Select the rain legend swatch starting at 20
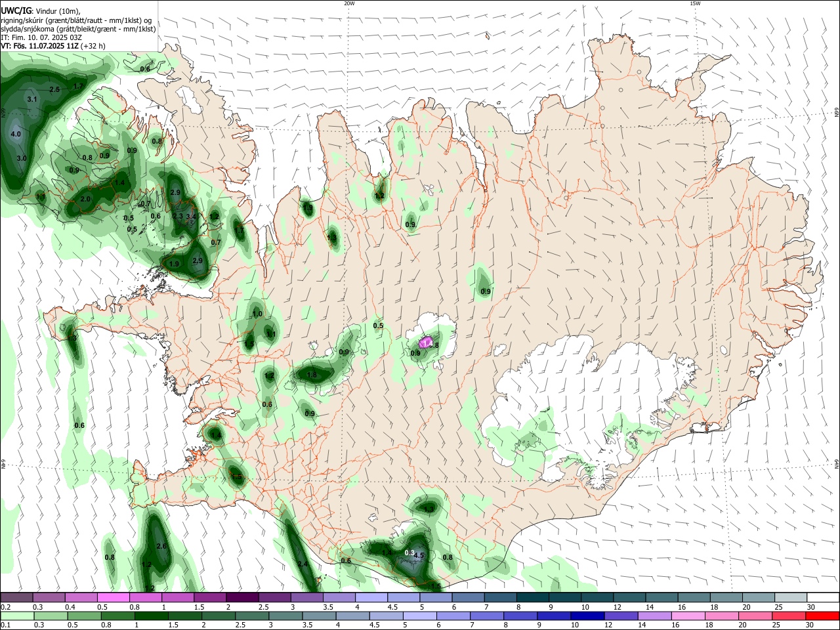Screen dimensions: 840x630 coord(755,616)
